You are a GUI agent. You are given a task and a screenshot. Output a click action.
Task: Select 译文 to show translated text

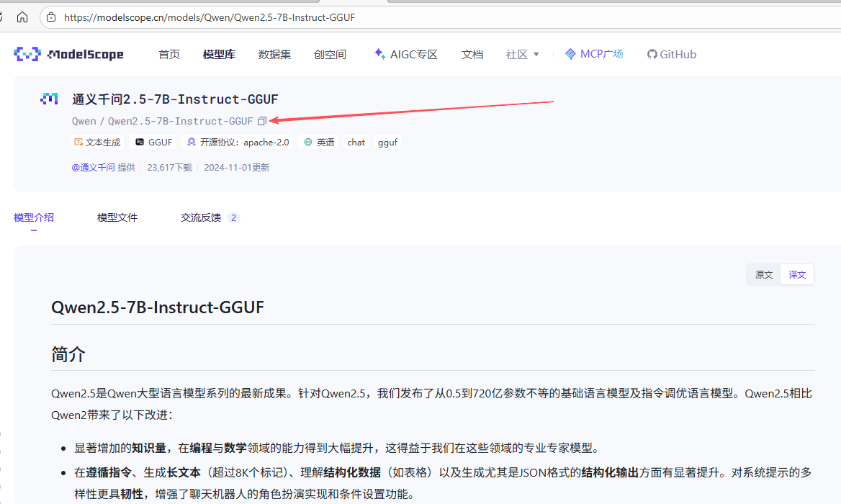(x=796, y=274)
